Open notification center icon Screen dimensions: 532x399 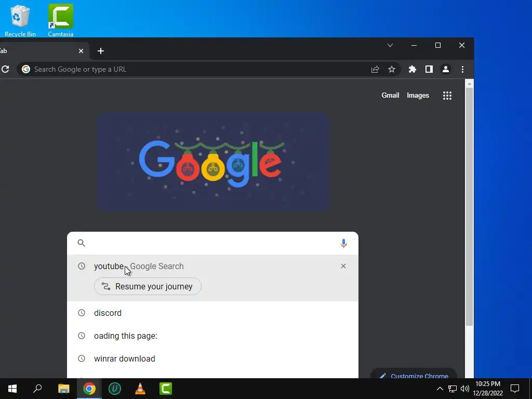tap(515, 389)
